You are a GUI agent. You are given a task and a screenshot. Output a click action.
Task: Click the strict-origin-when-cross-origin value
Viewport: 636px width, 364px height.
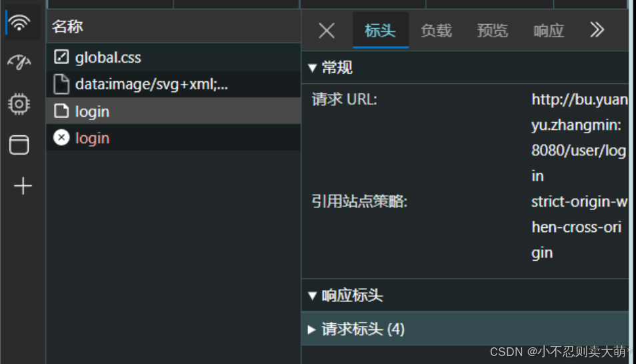coord(579,227)
